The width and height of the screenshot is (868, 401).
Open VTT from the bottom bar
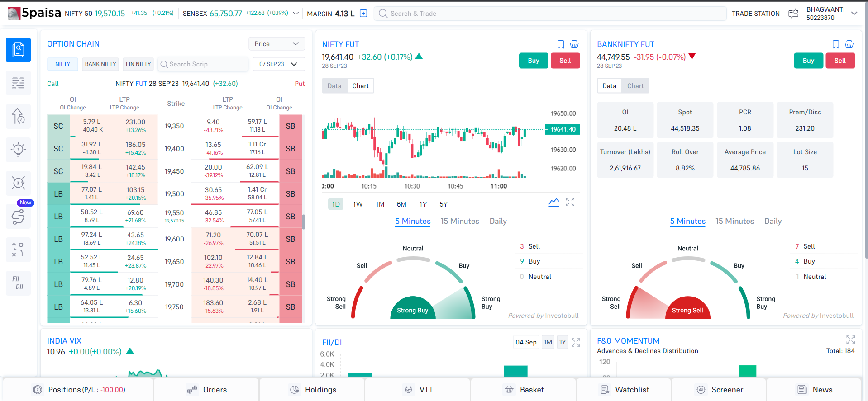coord(418,390)
